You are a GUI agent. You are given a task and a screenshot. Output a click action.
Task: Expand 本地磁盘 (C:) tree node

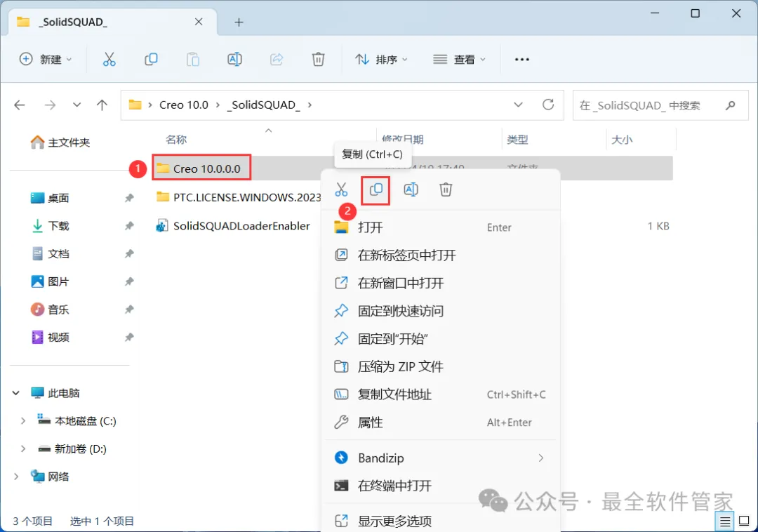(22, 421)
